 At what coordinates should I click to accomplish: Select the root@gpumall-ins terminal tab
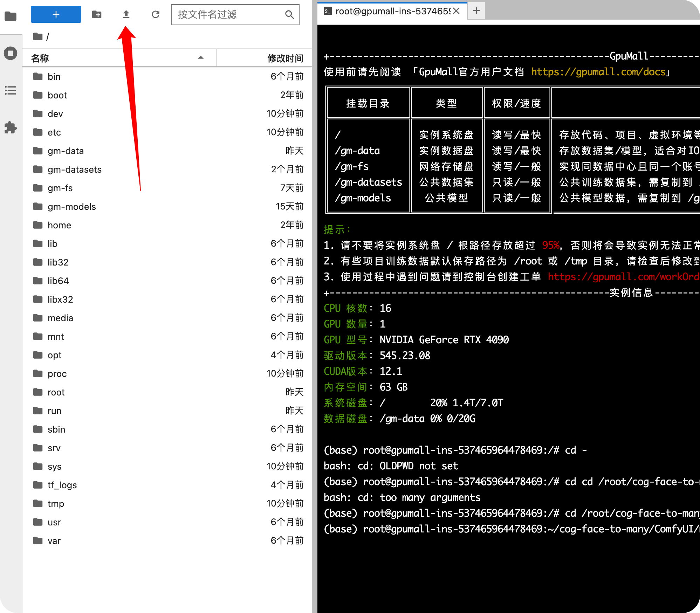coord(392,11)
